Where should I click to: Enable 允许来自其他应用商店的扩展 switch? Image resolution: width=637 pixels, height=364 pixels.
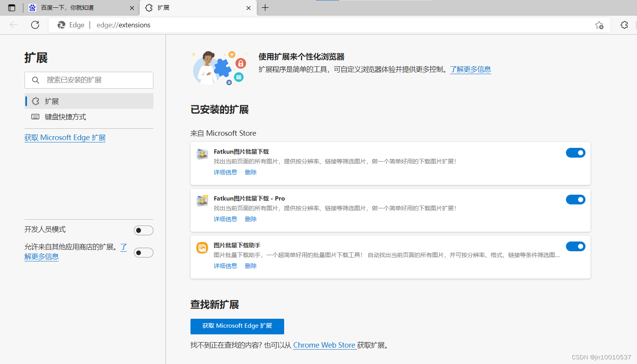(x=144, y=253)
